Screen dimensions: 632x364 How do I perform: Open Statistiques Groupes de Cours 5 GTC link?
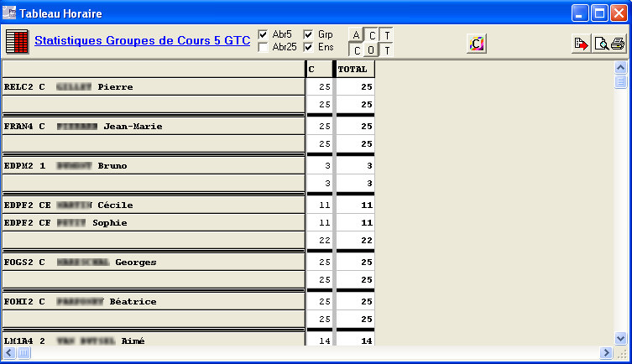tap(142, 40)
